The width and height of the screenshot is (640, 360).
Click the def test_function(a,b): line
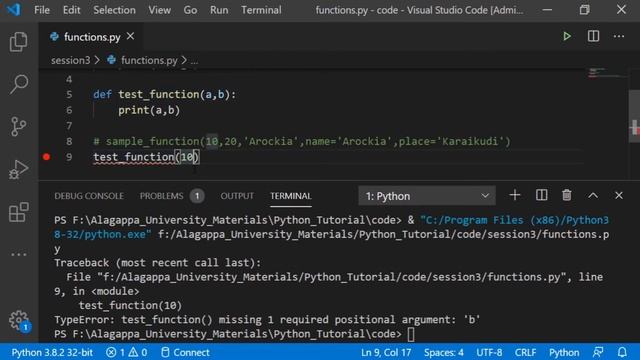click(x=164, y=95)
